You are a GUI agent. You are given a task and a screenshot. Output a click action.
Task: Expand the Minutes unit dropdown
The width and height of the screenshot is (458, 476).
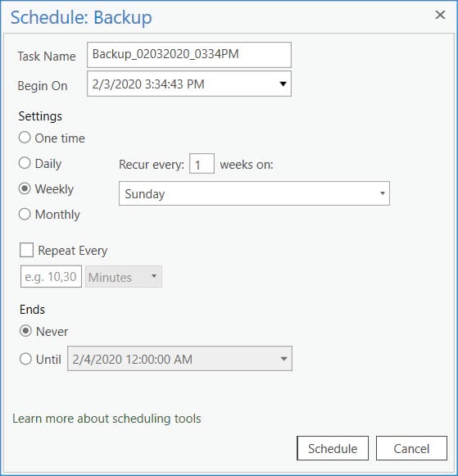[154, 276]
